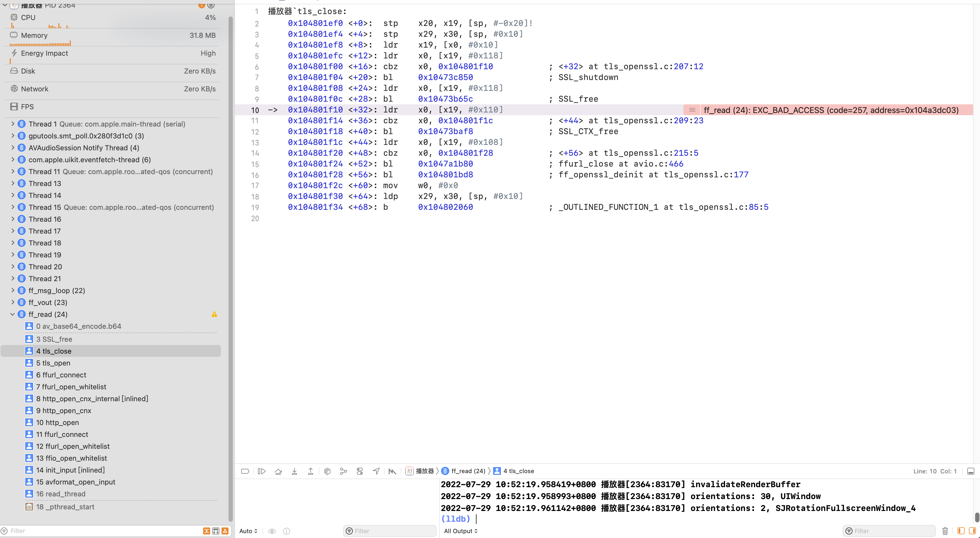Toggle console pane visibility
Viewport: 980px width, 538px height.
click(972, 531)
